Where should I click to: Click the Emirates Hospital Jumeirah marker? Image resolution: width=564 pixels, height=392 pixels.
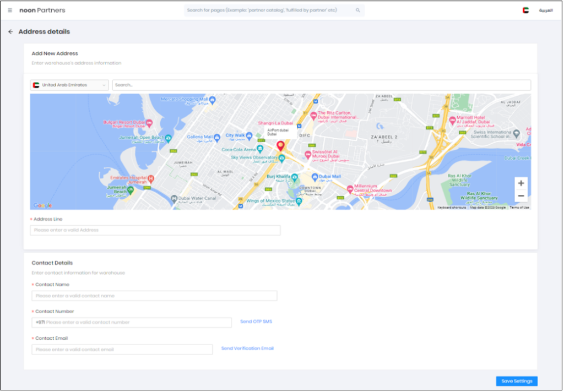[x=151, y=178]
